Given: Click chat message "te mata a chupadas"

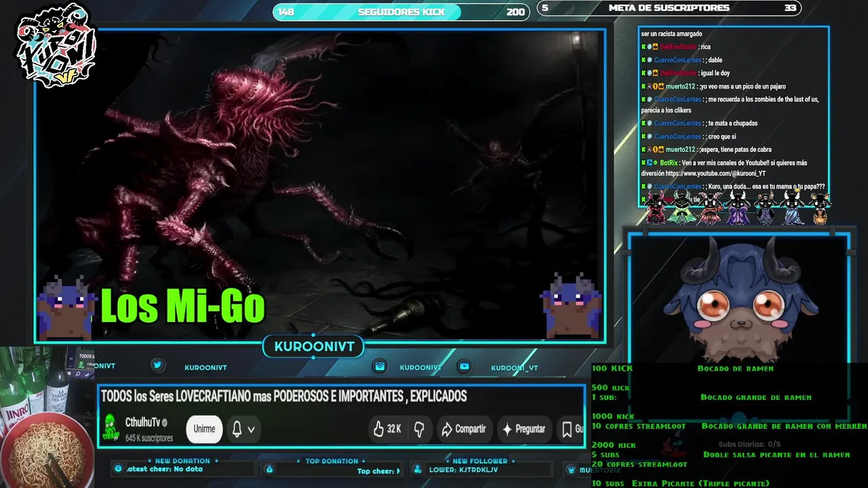Looking at the screenshot, I should click(732, 123).
